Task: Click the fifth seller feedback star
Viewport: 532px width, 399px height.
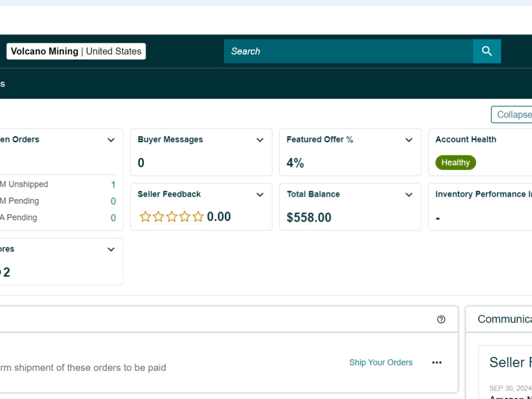Action: 198,217
